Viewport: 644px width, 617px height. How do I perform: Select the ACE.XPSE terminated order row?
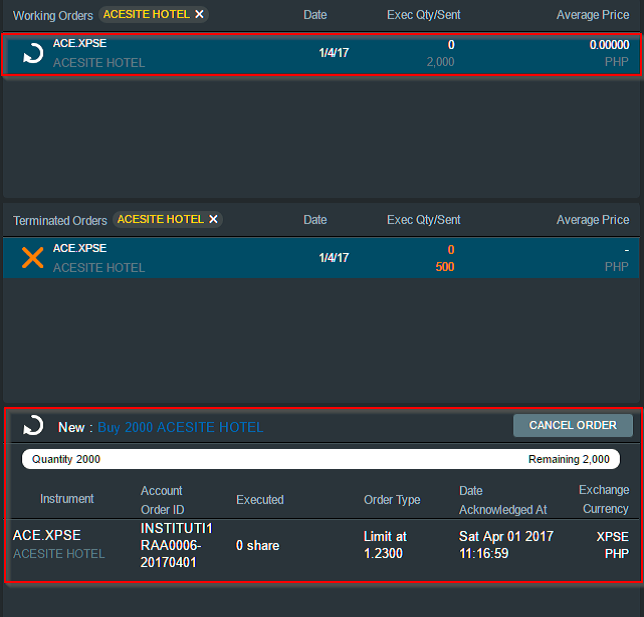pyautogui.click(x=321, y=258)
